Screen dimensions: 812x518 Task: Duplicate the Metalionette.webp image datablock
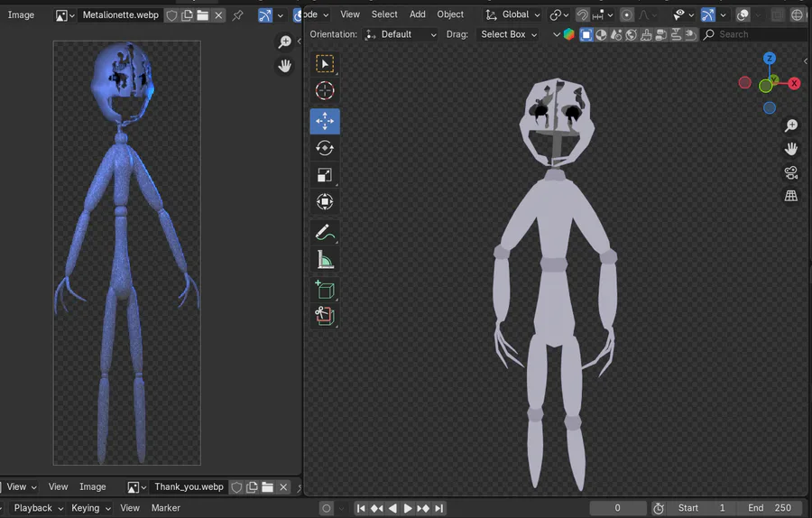pos(187,15)
